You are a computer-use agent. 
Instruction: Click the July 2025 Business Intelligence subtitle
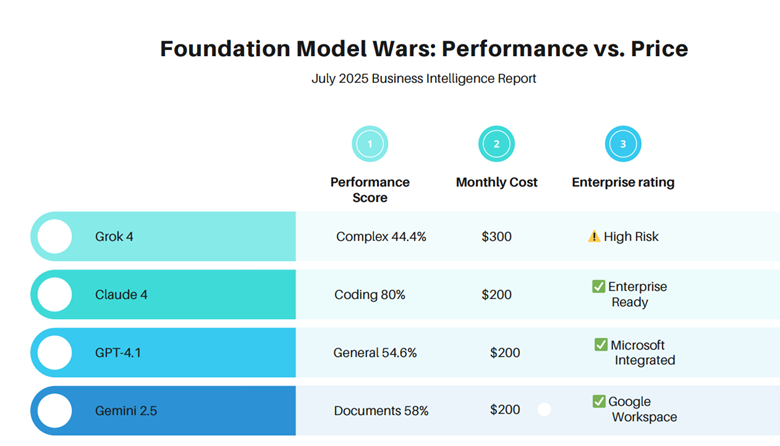coord(424,79)
